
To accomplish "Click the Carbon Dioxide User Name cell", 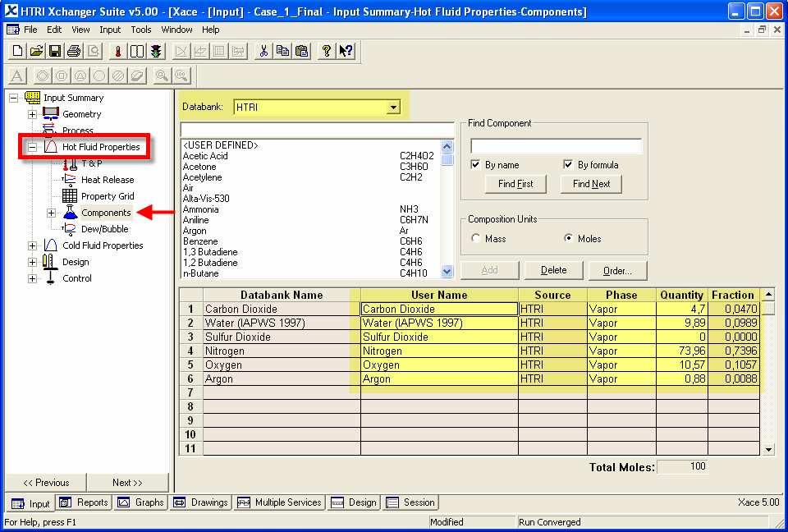I will pos(439,309).
